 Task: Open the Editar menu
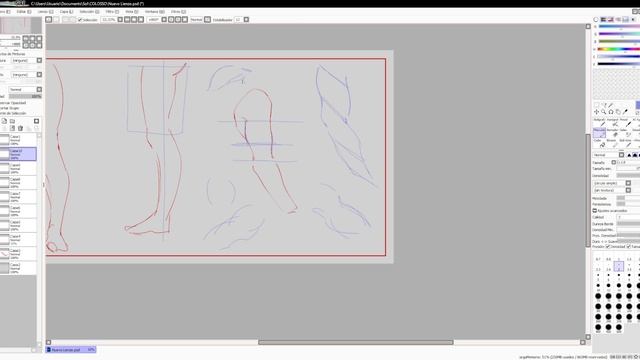coord(23,12)
